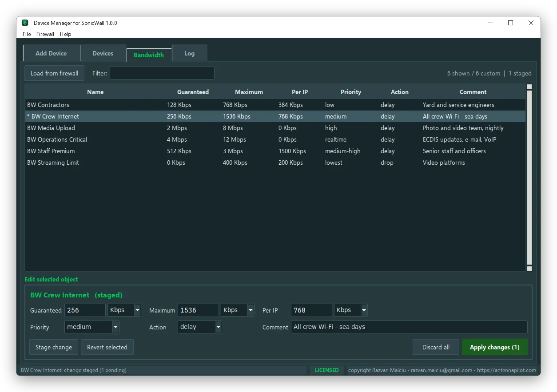
Task: Click the Revert selected button
Action: [x=107, y=347]
